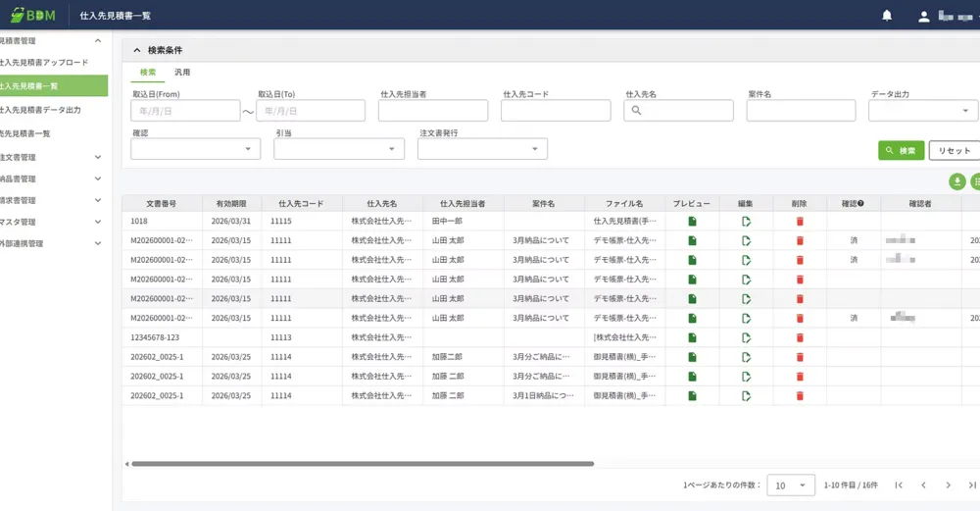Focus the 案件名 input field

pyautogui.click(x=801, y=111)
